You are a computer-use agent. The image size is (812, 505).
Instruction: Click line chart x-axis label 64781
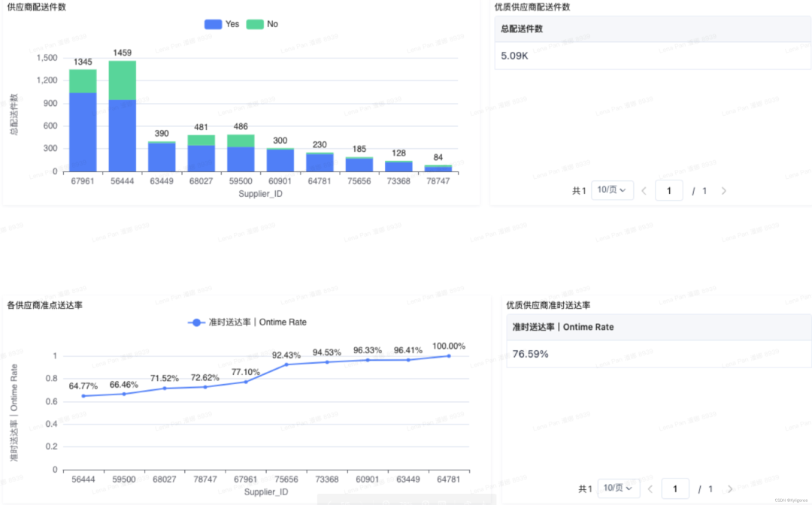(x=448, y=479)
